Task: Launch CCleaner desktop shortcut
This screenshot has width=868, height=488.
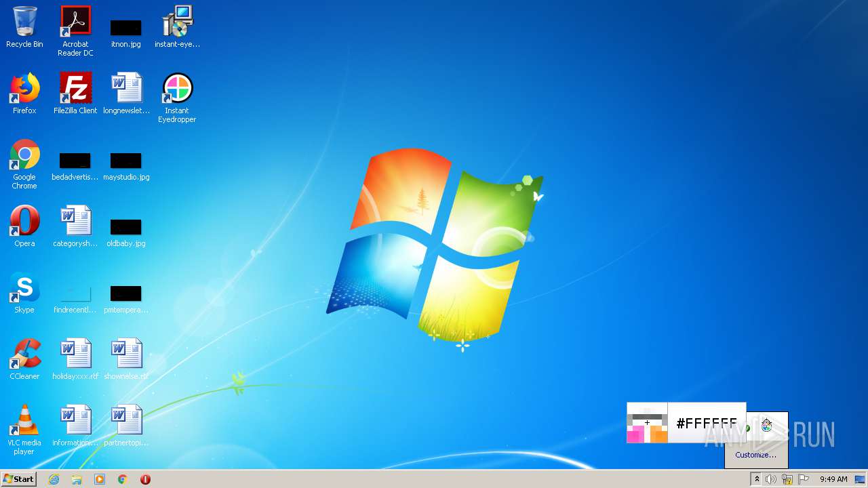Action: (24, 359)
